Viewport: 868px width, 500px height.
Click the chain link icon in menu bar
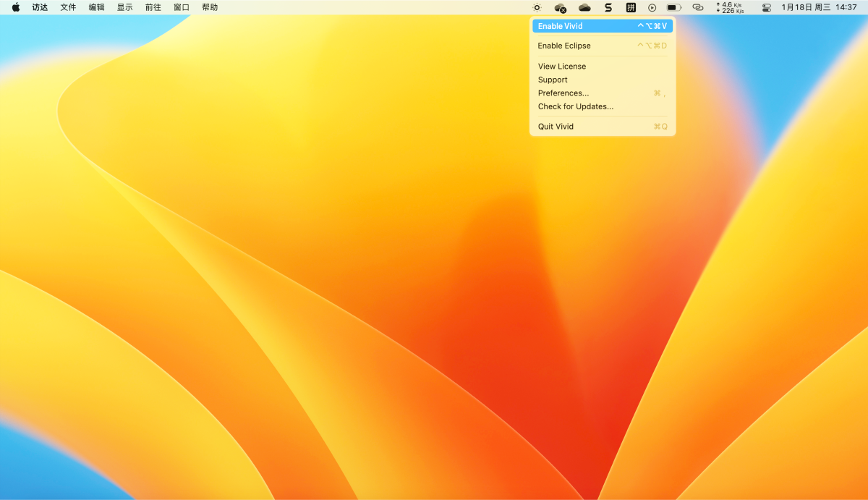click(697, 7)
